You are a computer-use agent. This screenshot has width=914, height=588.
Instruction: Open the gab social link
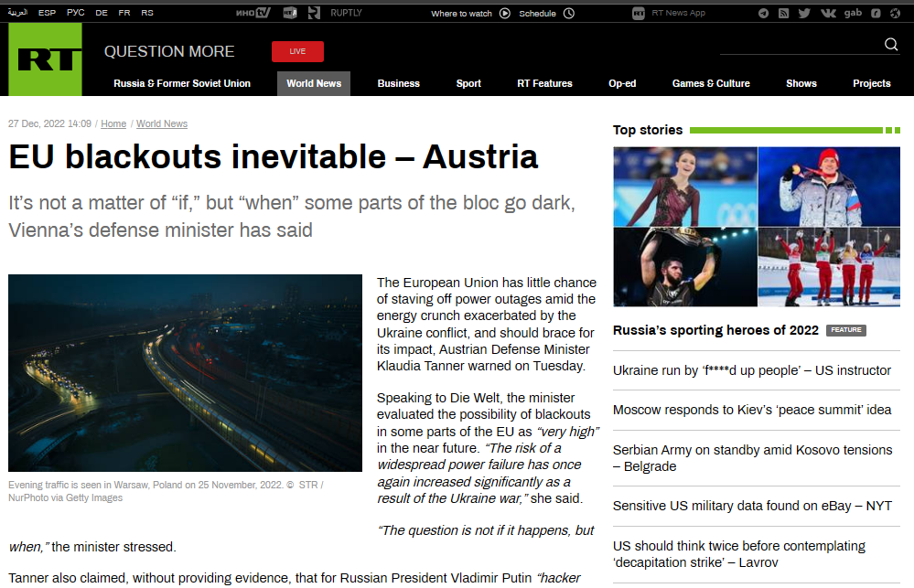tap(853, 13)
